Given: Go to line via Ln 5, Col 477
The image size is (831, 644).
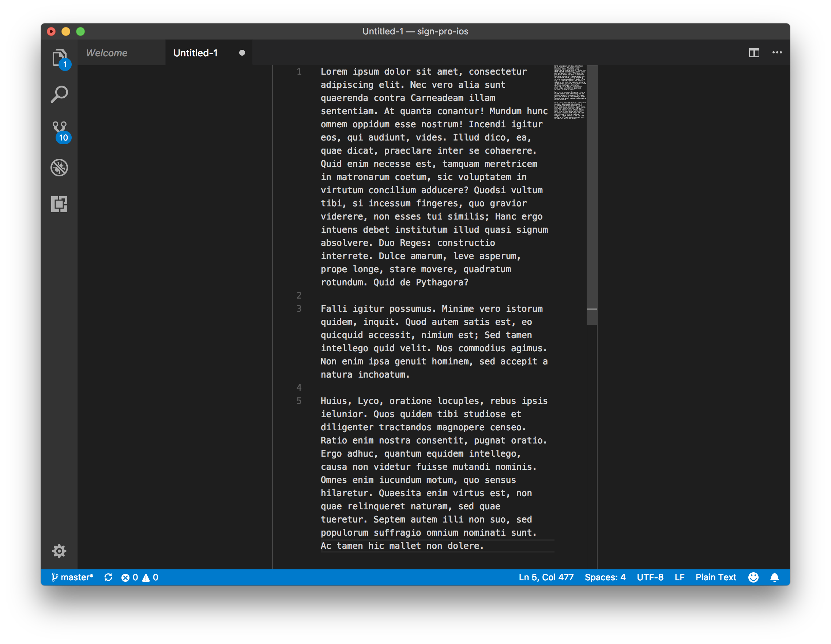Looking at the screenshot, I should click(546, 577).
